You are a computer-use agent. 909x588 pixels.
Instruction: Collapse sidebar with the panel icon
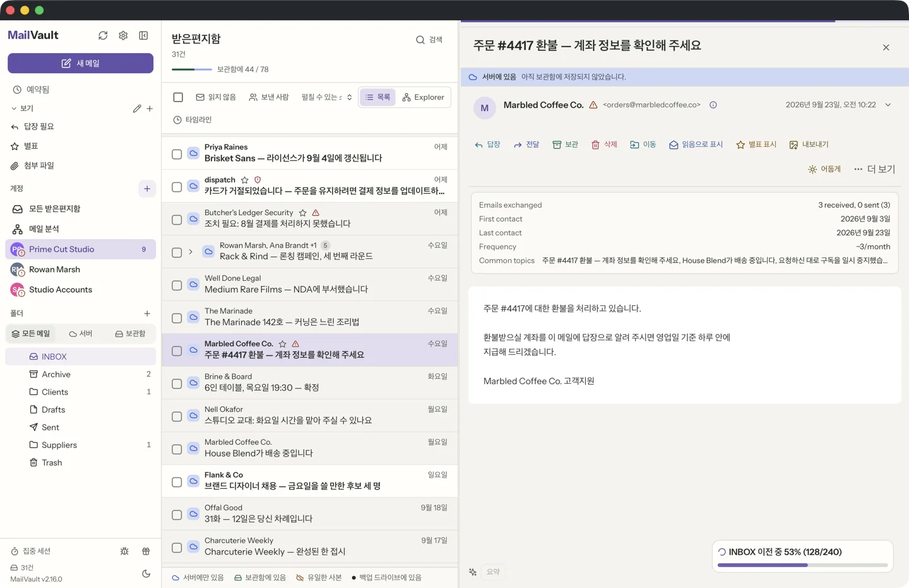[x=143, y=35]
